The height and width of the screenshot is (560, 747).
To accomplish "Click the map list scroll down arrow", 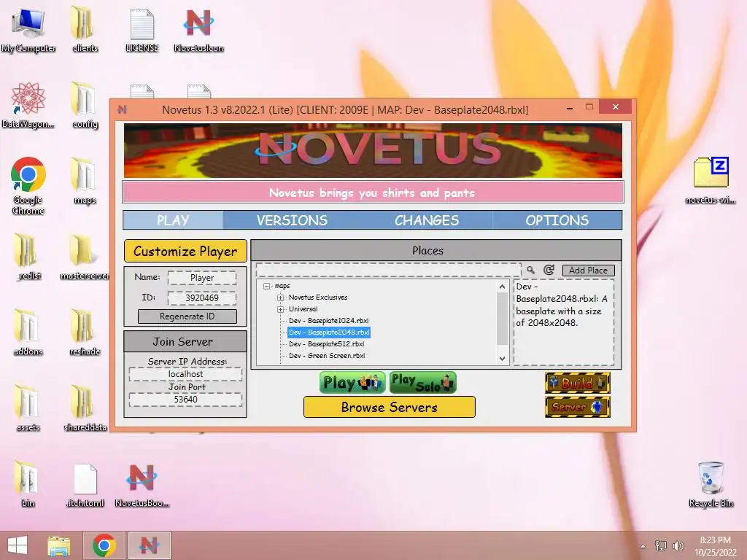I will click(502, 359).
